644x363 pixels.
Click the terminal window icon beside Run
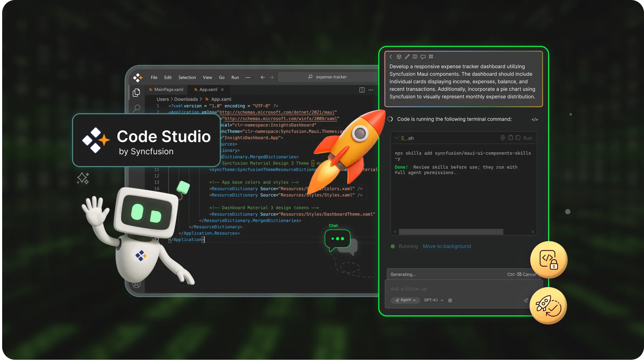click(x=518, y=138)
